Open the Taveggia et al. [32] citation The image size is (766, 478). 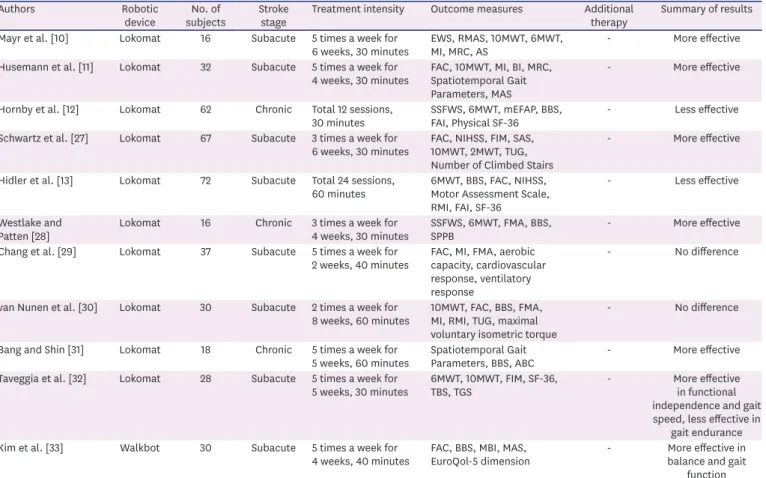[43, 379]
